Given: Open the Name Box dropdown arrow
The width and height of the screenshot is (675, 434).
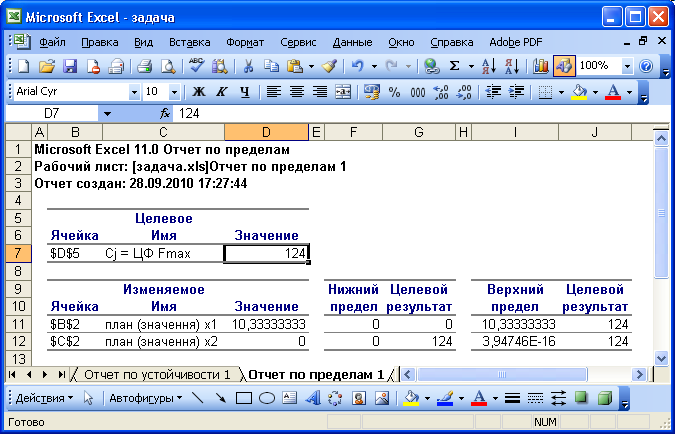Looking at the screenshot, I should [107, 114].
